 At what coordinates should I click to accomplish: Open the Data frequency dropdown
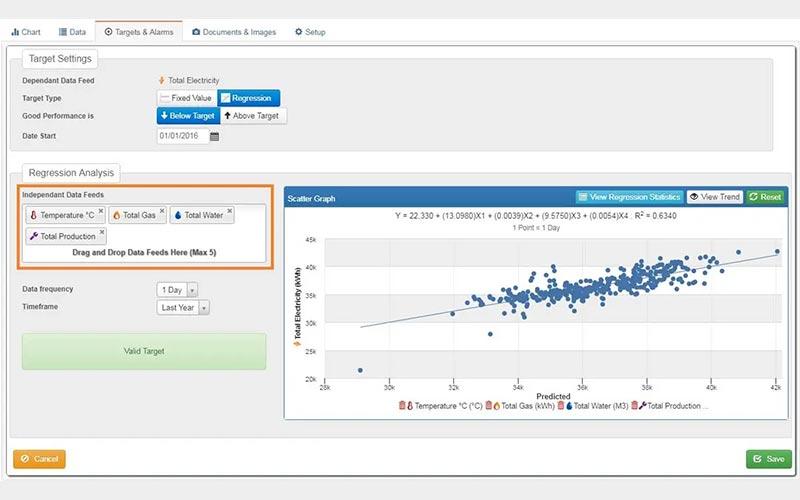point(177,290)
